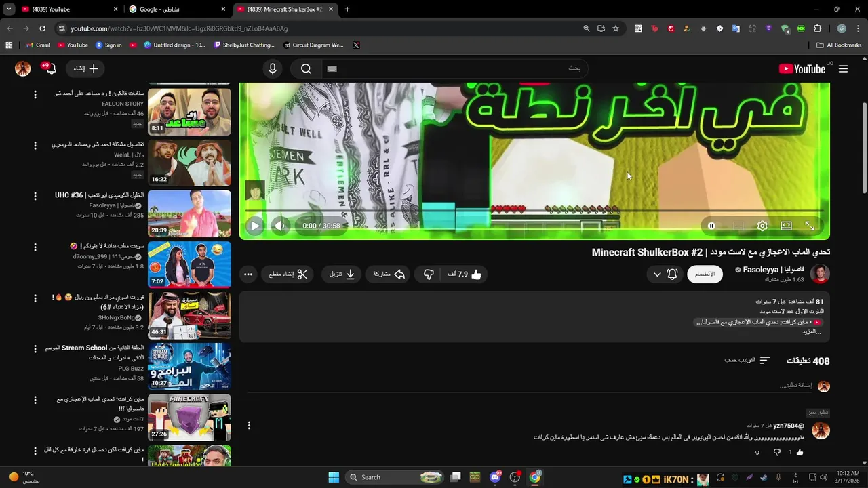The height and width of the screenshot is (488, 868).
Task: Open the tab search dropdown arrow
Action: point(8,9)
